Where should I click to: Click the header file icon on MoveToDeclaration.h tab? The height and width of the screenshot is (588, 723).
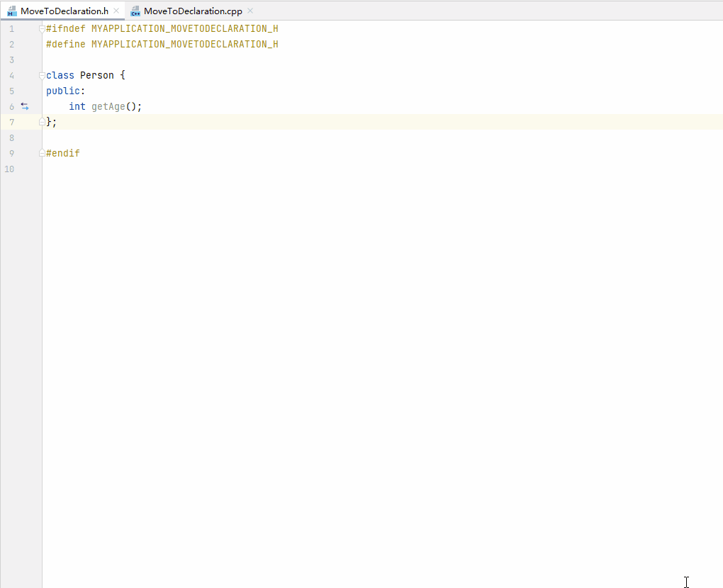pos(12,11)
